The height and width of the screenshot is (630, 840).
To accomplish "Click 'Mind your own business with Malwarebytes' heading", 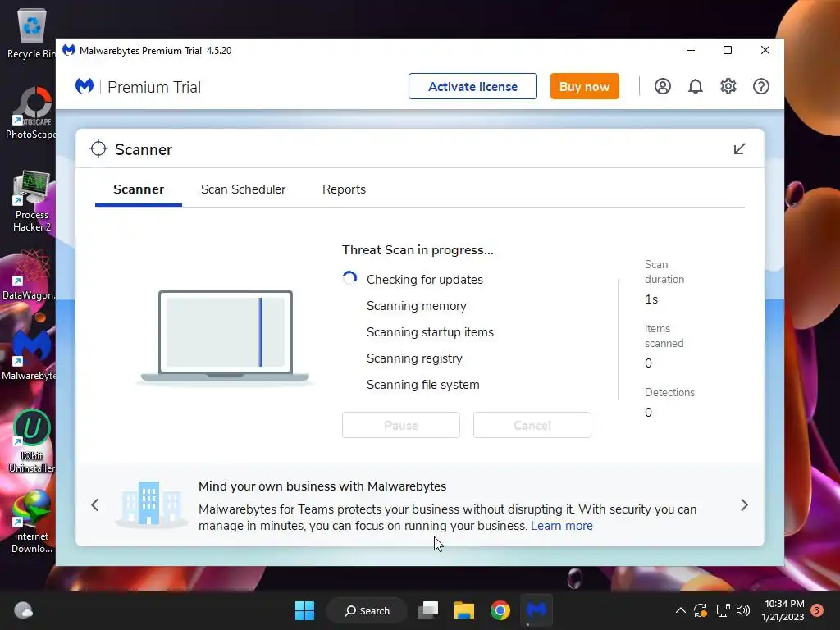I will pyautogui.click(x=322, y=486).
